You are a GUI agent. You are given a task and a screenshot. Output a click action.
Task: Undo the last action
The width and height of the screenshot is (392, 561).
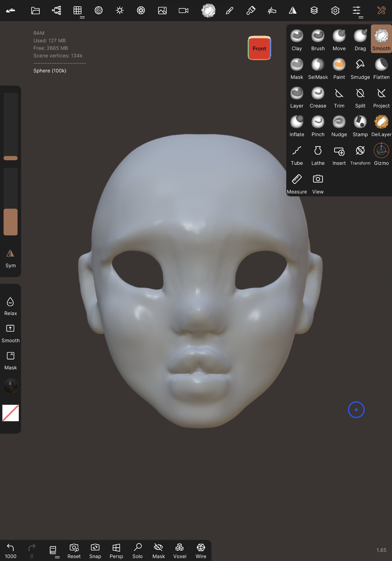[10, 551]
